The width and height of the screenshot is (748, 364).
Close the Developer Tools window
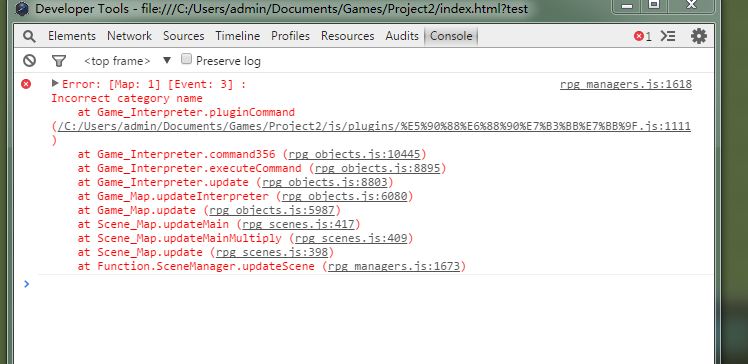(x=692, y=5)
